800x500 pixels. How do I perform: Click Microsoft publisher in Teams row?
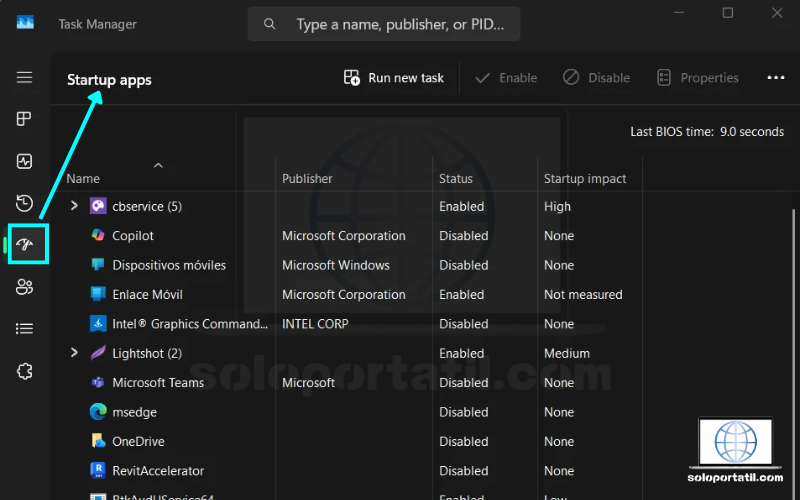pos(308,383)
